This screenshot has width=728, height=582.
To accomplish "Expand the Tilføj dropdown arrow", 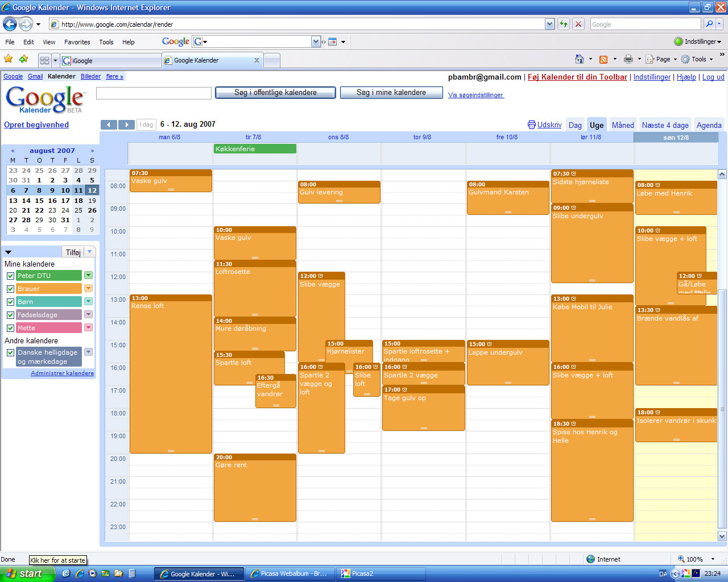I will 89,252.
